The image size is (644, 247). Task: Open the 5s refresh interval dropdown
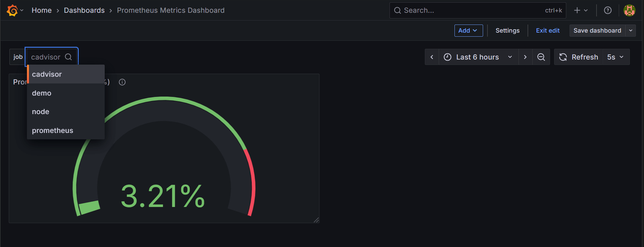point(616,57)
